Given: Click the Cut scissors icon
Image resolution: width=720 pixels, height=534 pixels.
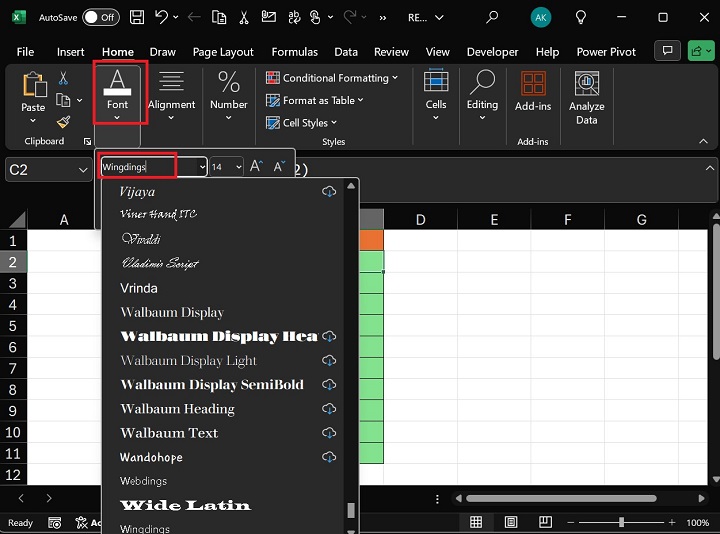Looking at the screenshot, I should click(63, 78).
